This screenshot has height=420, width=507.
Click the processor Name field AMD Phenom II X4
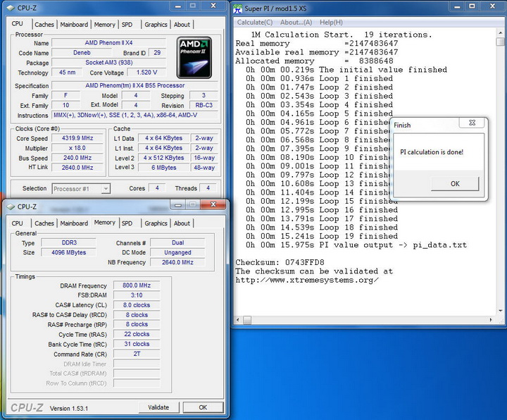pyautogui.click(x=108, y=43)
